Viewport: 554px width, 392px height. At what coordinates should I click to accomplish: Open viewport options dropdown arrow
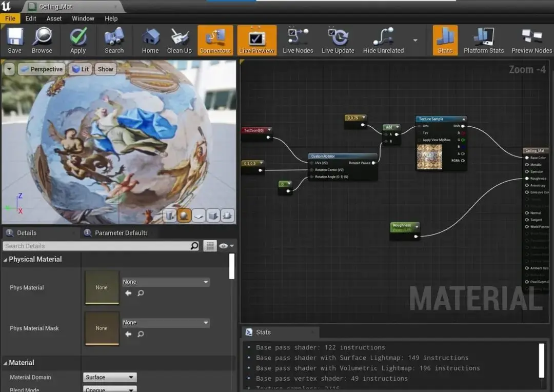click(9, 69)
